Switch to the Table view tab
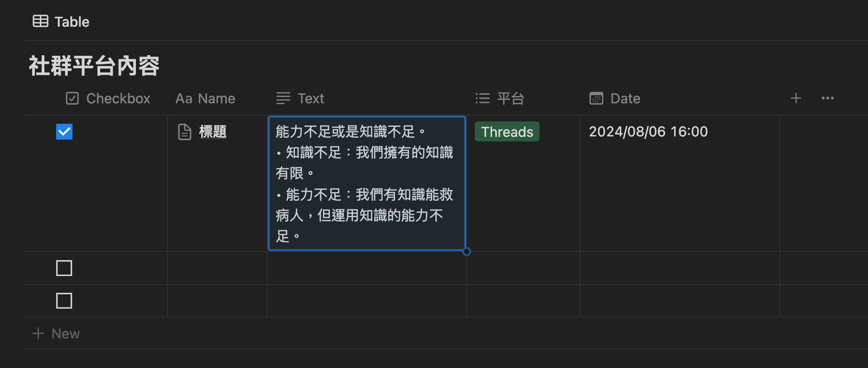The width and height of the screenshot is (868, 368). 72,22
